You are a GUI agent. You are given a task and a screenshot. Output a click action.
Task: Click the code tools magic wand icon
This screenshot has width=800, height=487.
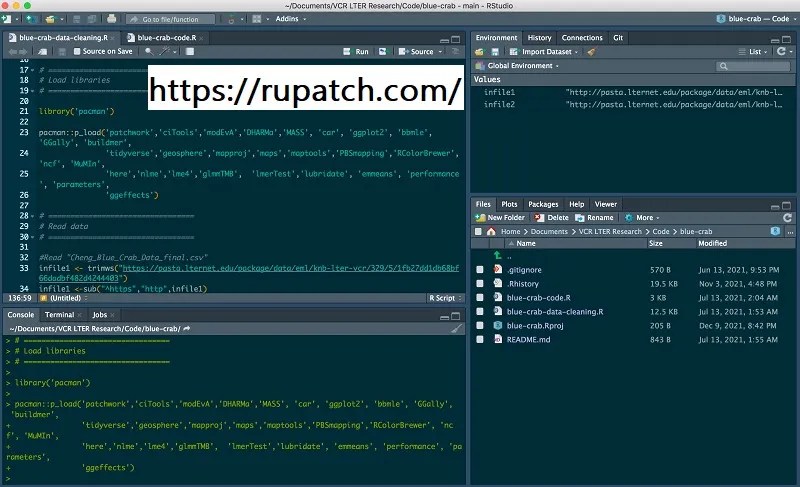coord(164,52)
